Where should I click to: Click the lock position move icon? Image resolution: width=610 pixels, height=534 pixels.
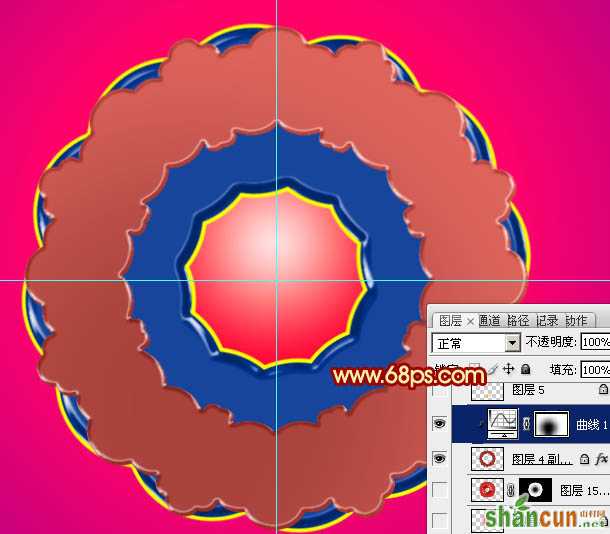point(509,369)
